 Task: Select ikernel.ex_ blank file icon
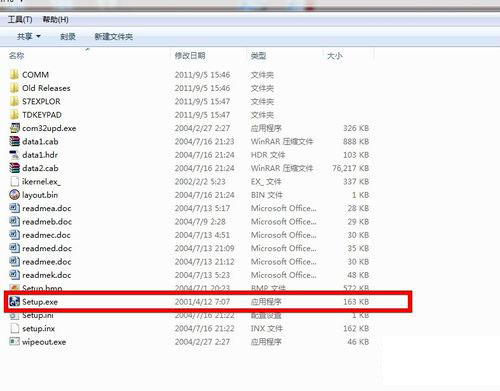coord(15,181)
